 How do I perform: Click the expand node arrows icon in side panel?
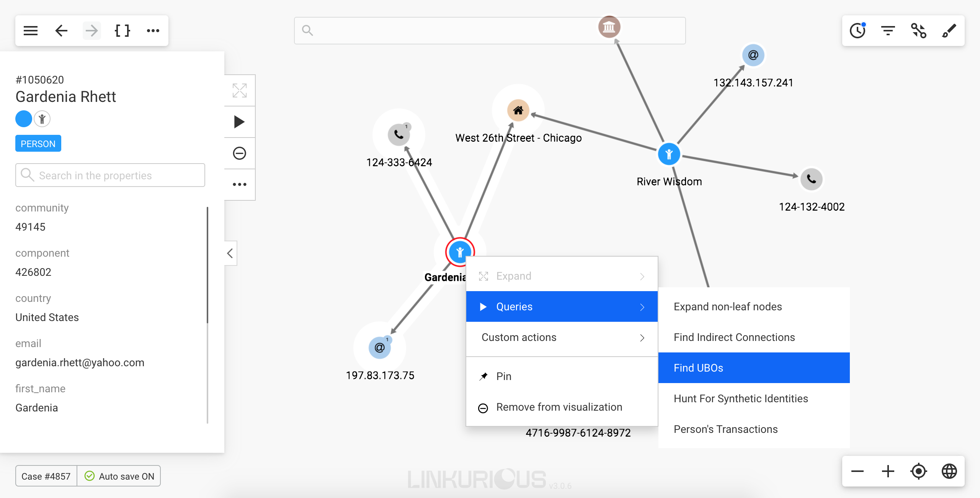pos(240,91)
